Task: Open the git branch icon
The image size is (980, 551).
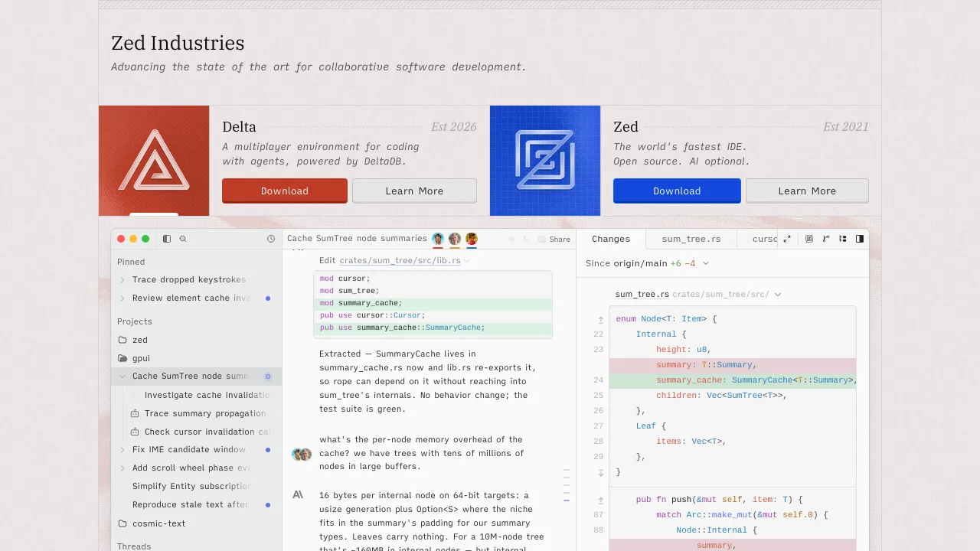Action: tap(826, 239)
